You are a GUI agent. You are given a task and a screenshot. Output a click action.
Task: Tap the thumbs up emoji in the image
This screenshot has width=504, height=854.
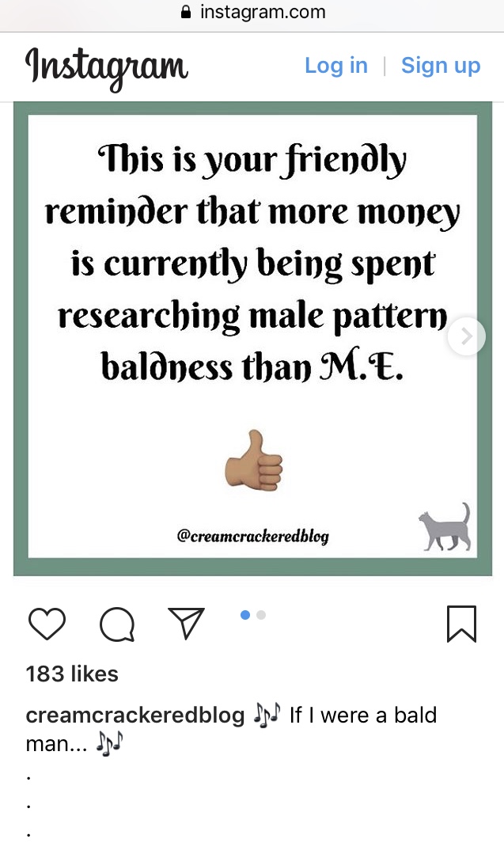pos(254,461)
